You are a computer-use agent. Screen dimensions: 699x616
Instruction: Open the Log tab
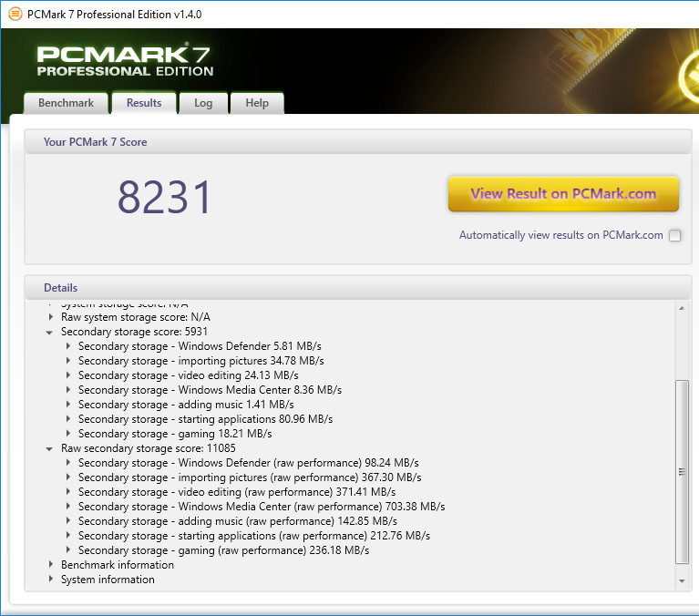tap(203, 103)
